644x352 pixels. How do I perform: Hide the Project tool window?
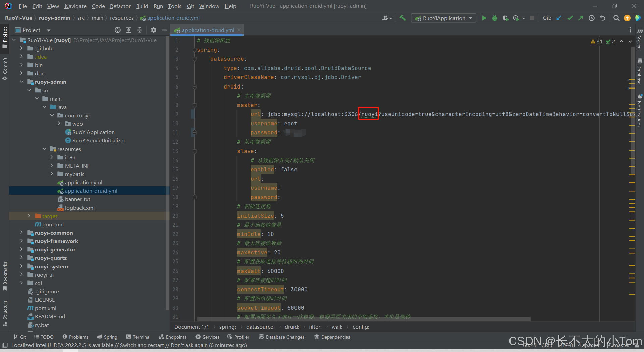click(x=164, y=30)
